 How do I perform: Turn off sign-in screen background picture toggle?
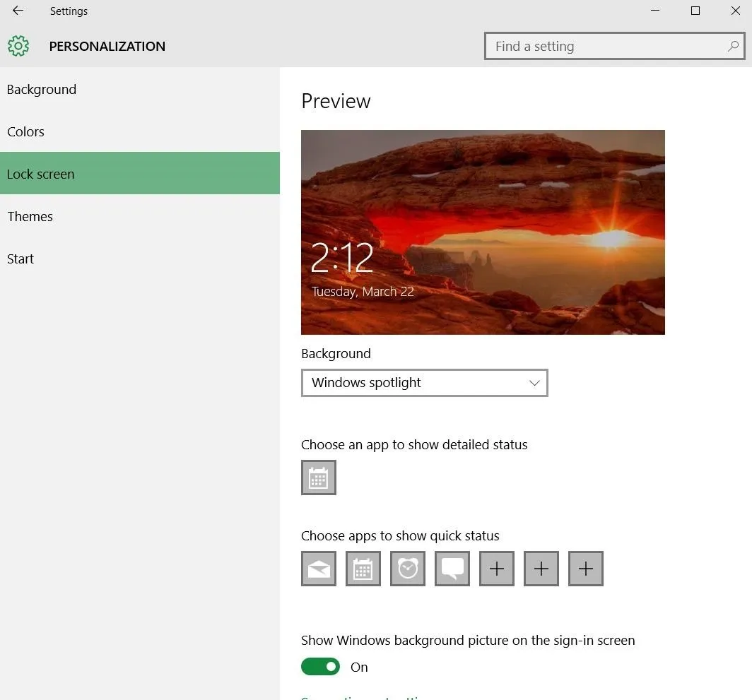pos(320,667)
